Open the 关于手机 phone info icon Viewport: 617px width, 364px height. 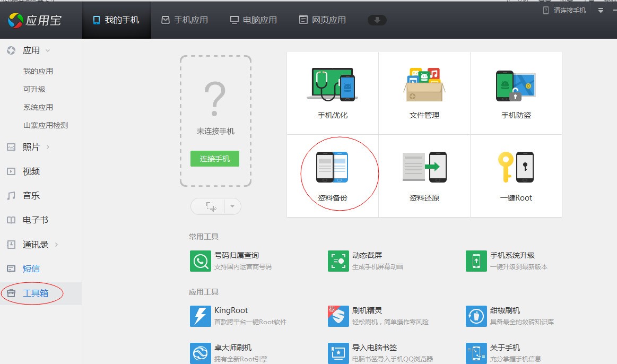(476, 353)
